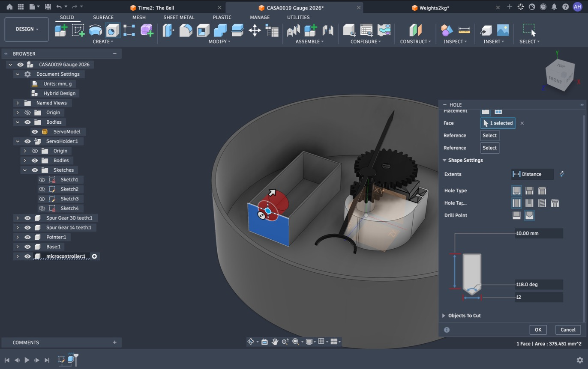
Task: Select the Joint tool in Assemble
Action: [328, 30]
